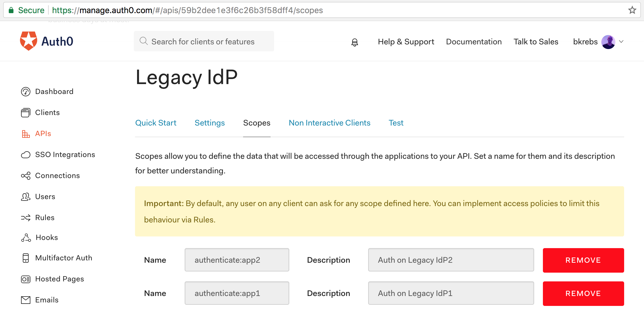Go to Hosted Pages
The width and height of the screenshot is (644, 310).
pyautogui.click(x=60, y=279)
